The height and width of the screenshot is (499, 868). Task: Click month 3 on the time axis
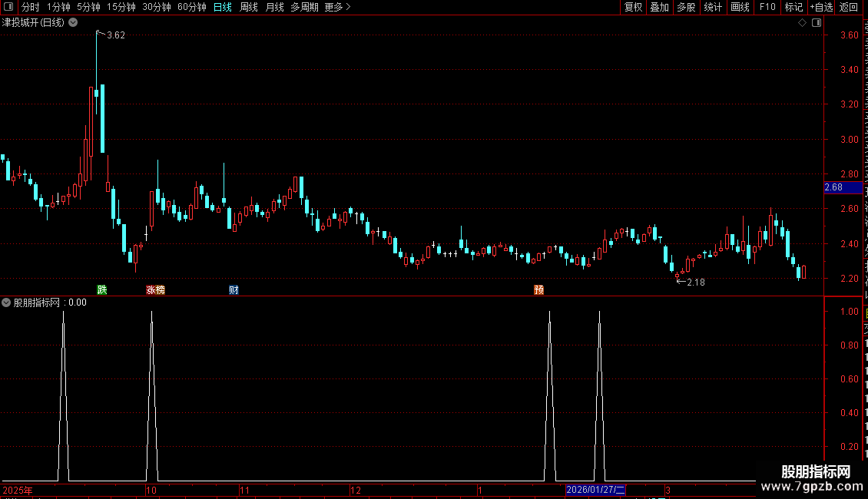(x=668, y=490)
